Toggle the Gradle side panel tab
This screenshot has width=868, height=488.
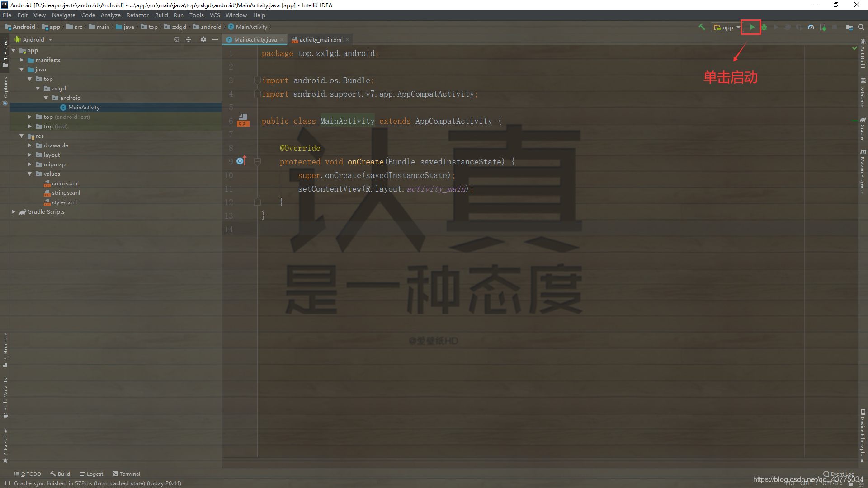tap(863, 129)
